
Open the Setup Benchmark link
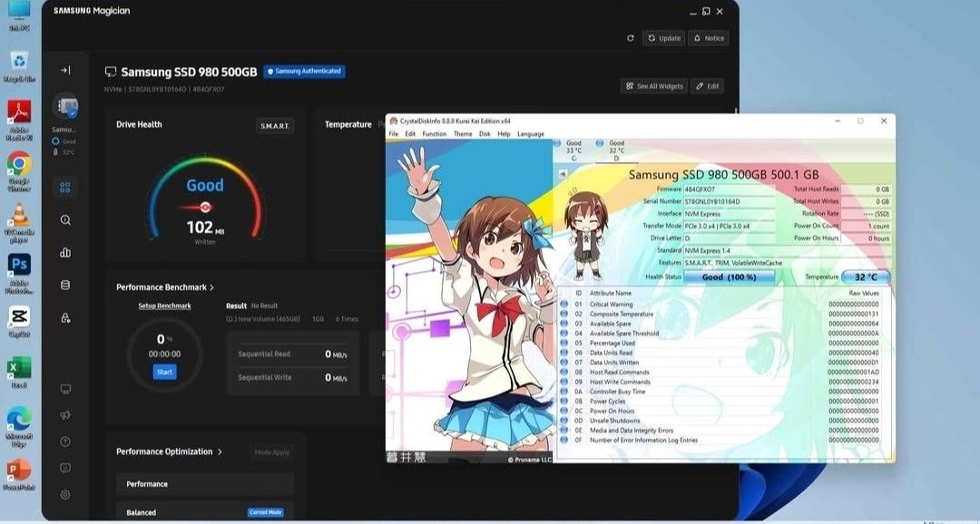point(164,306)
